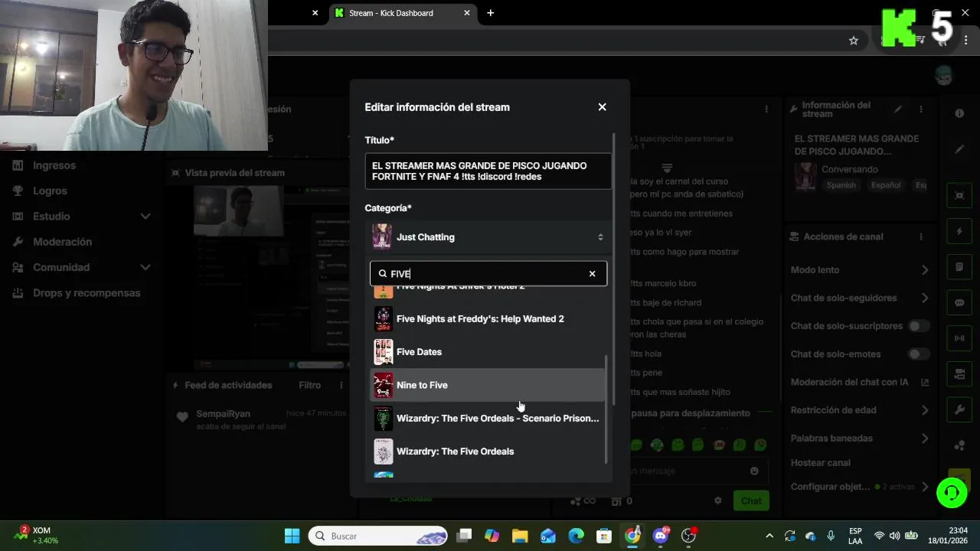Open Discord from the taskbar

click(661, 536)
